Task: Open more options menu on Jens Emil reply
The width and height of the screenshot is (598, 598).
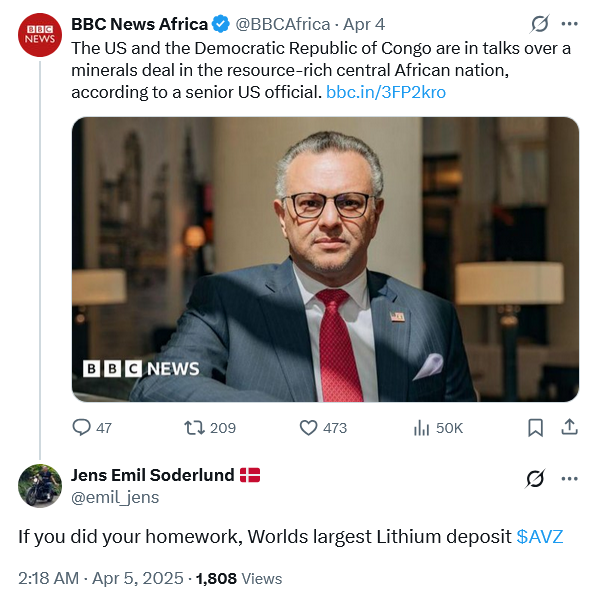Action: (x=569, y=478)
